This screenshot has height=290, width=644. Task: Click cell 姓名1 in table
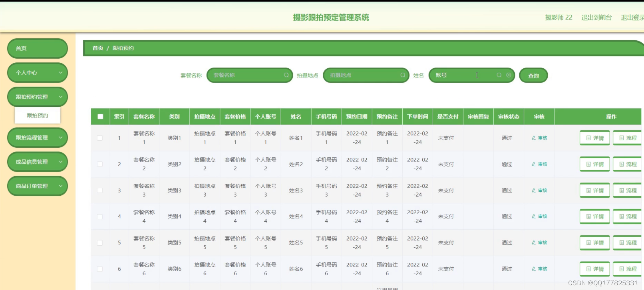(x=296, y=138)
